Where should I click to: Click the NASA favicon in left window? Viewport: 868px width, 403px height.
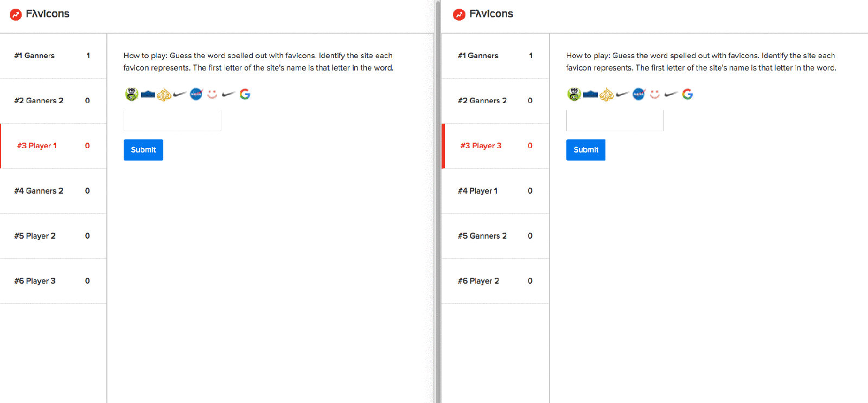click(196, 94)
